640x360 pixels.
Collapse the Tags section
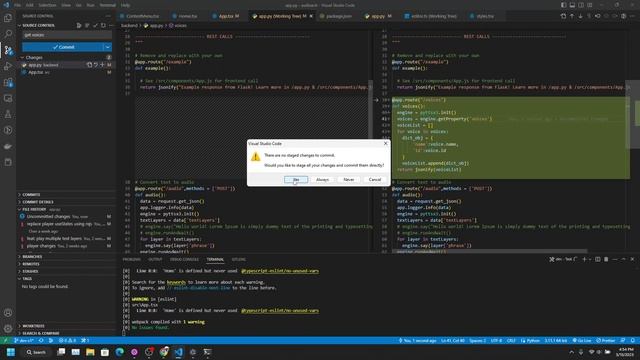[67, 279]
